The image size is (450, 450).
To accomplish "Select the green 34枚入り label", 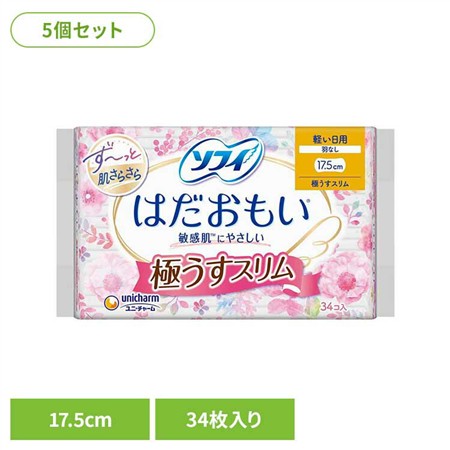I will (225, 419).
